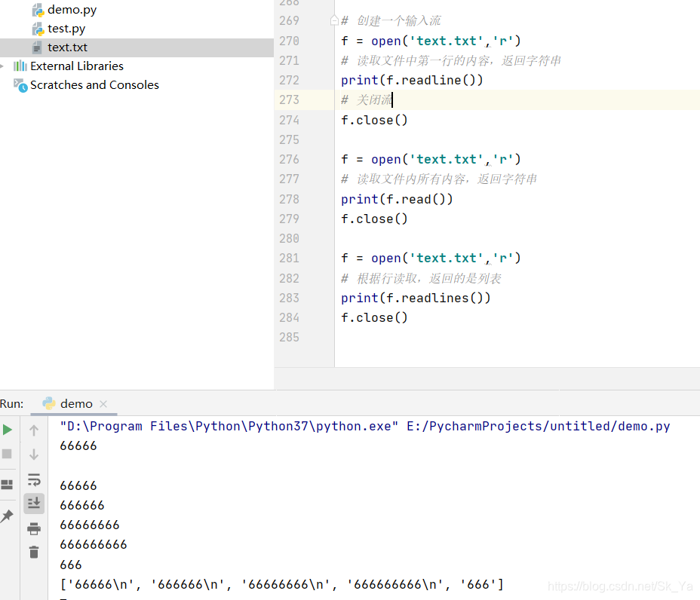Screen dimensions: 700x600
Task: Place cursor on print(f.read()) line
Action: click(x=397, y=200)
